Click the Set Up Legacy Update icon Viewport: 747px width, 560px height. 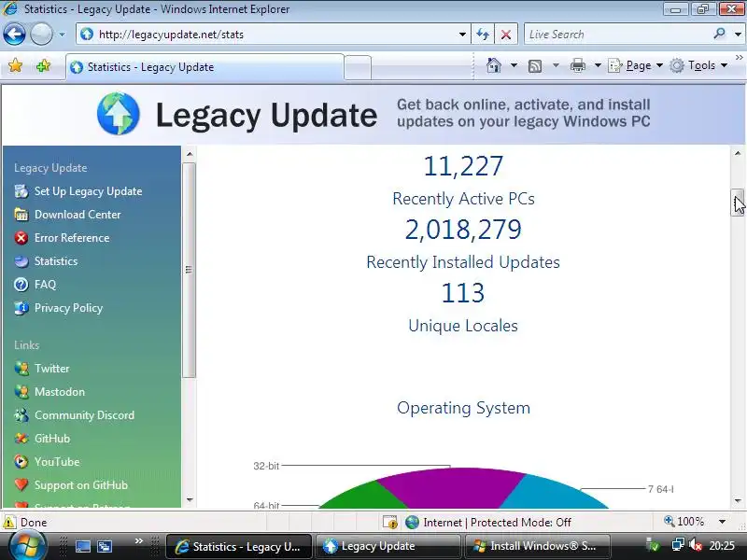pos(21,191)
